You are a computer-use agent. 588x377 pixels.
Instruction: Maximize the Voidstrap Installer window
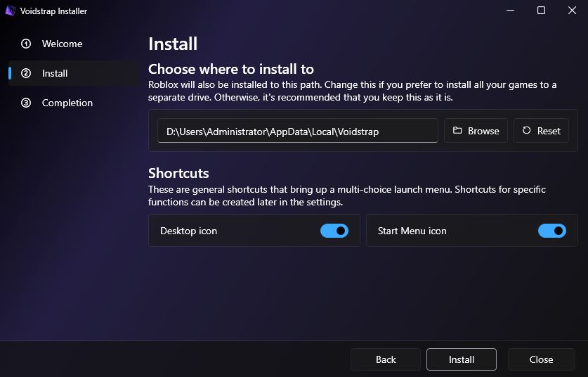click(x=541, y=11)
